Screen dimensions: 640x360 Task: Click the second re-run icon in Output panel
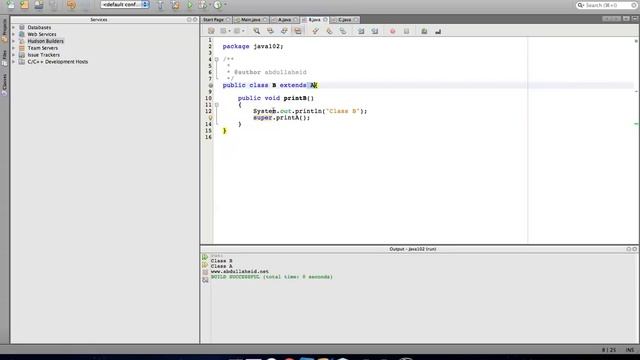[205, 264]
